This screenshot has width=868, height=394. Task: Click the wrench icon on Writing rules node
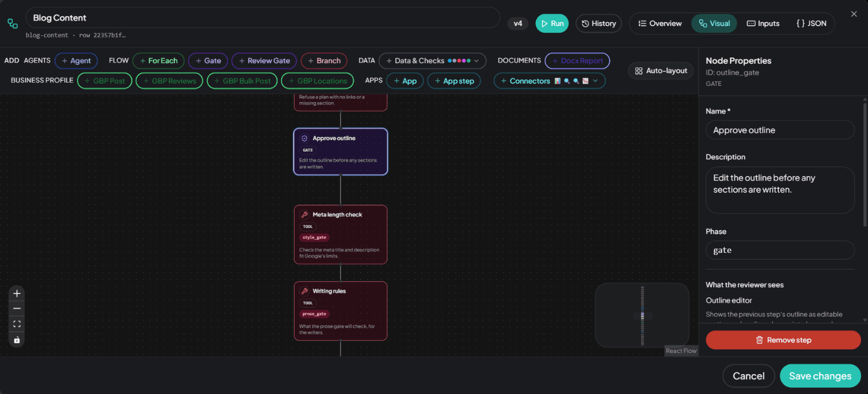(304, 291)
